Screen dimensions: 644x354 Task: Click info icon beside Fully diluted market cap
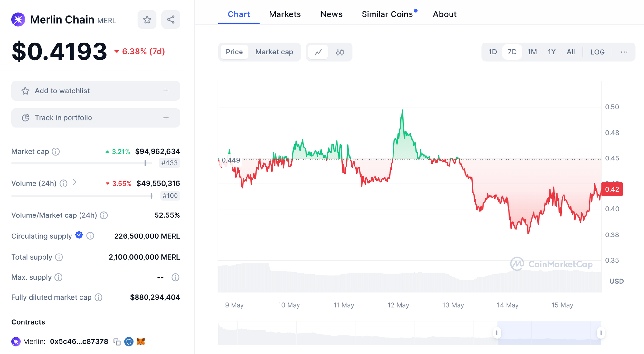click(x=99, y=297)
